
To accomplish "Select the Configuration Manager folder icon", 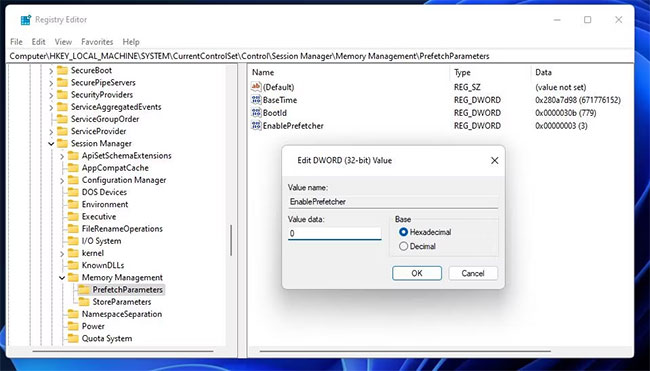I will [73, 180].
